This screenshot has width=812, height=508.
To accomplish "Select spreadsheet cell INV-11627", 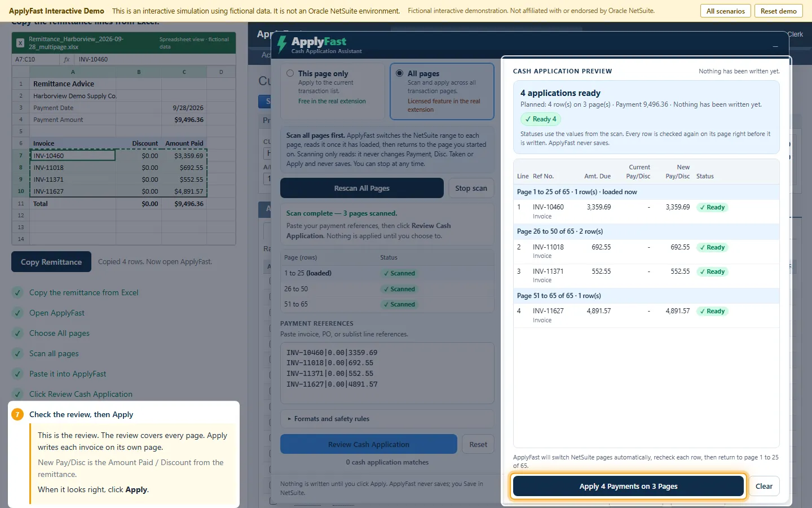I will [x=73, y=191].
